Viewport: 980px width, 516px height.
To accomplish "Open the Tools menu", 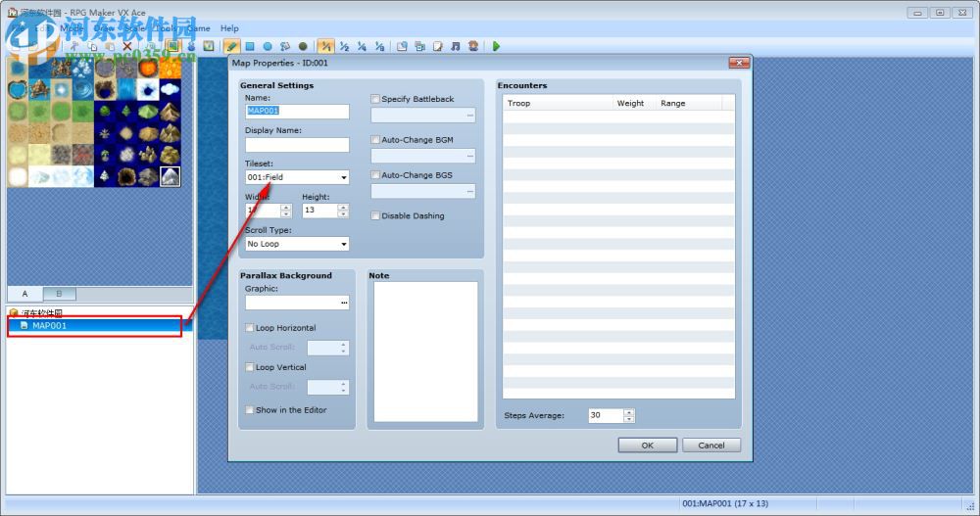I will [x=166, y=28].
